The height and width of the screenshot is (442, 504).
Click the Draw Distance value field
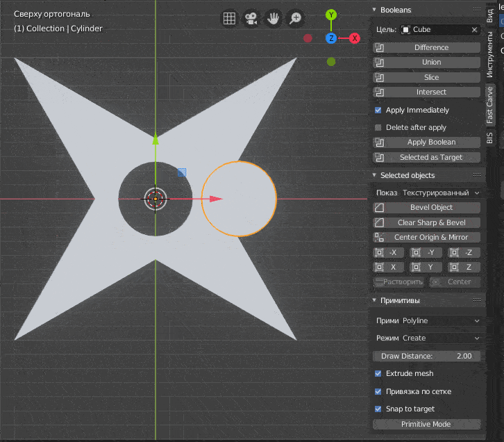[x=426, y=356]
